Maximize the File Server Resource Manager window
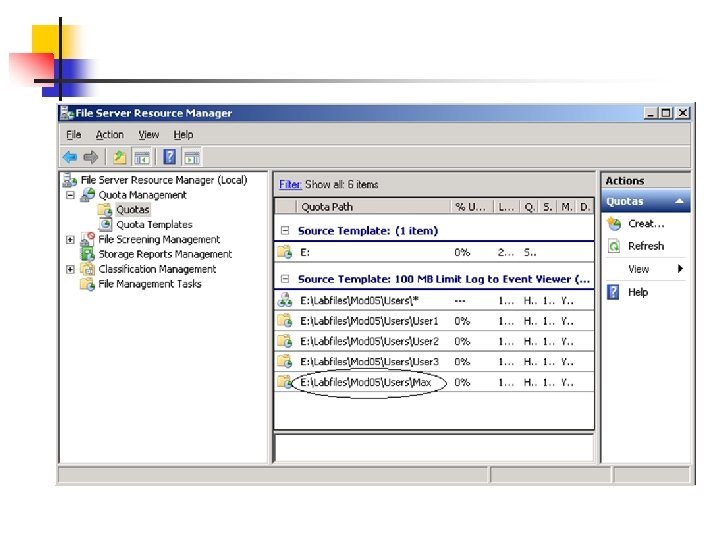 click(x=666, y=113)
